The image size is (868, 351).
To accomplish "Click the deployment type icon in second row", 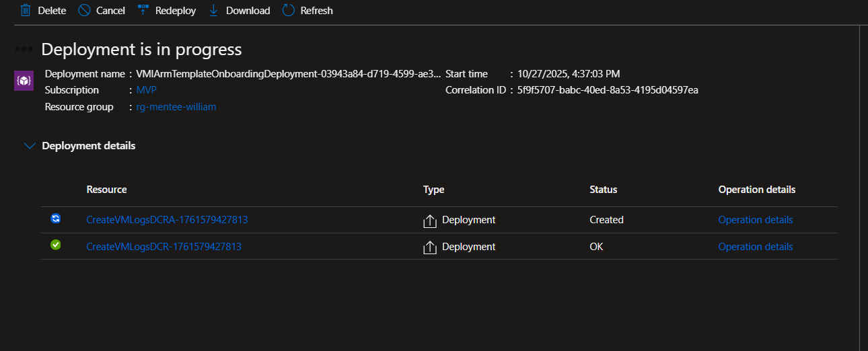I will pos(430,247).
